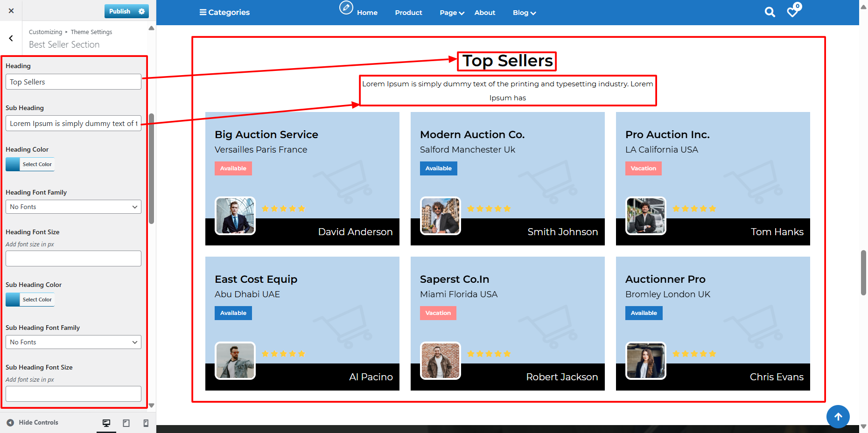Click the search magnifier icon
This screenshot has height=433, width=868.
tap(770, 12)
